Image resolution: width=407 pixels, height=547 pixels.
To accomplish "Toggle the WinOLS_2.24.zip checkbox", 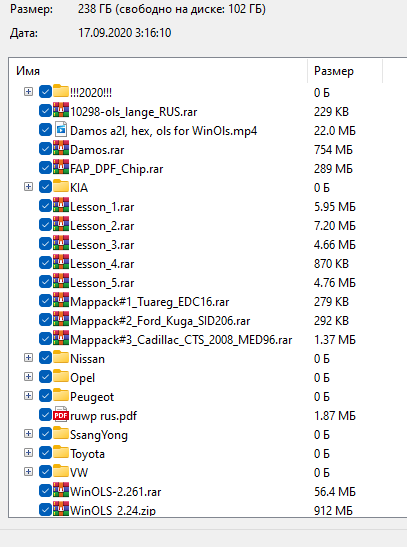I will pyautogui.click(x=45, y=509).
